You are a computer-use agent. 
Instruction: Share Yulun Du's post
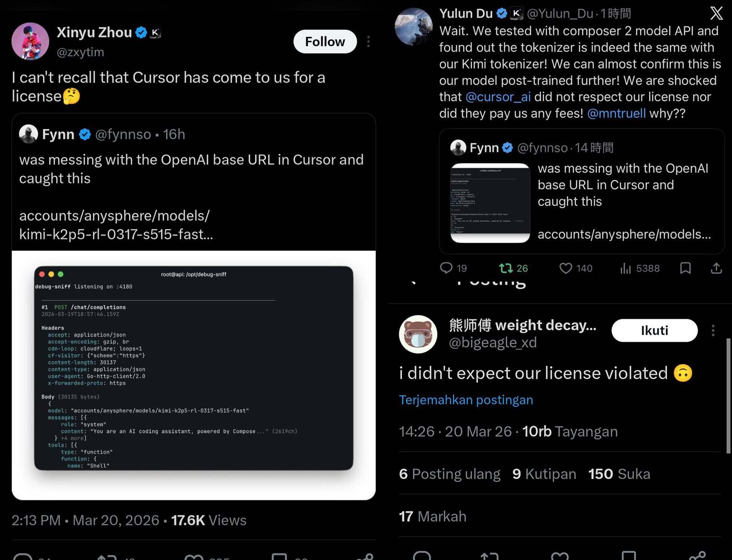[716, 268]
